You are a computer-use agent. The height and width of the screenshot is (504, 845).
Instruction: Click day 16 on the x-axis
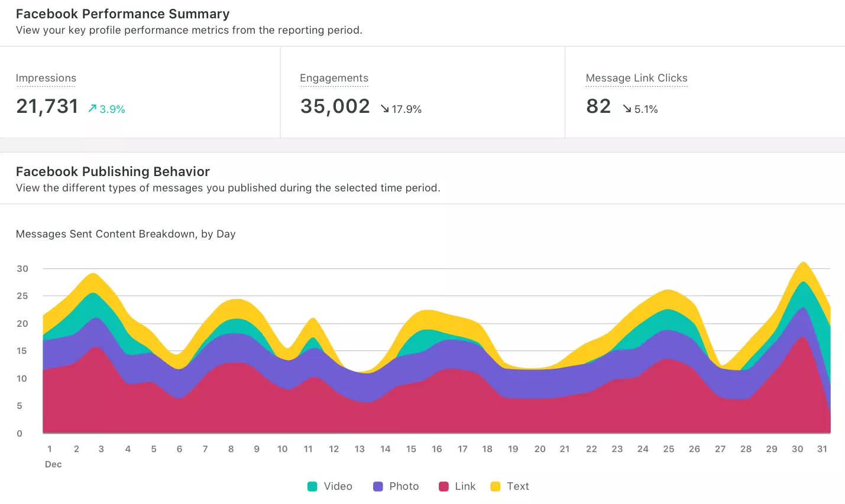pyautogui.click(x=437, y=449)
